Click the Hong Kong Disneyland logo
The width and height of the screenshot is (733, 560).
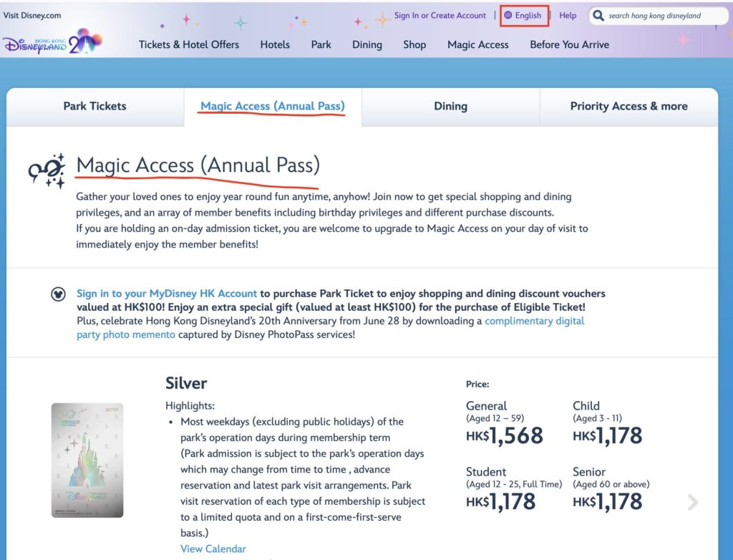(x=52, y=42)
